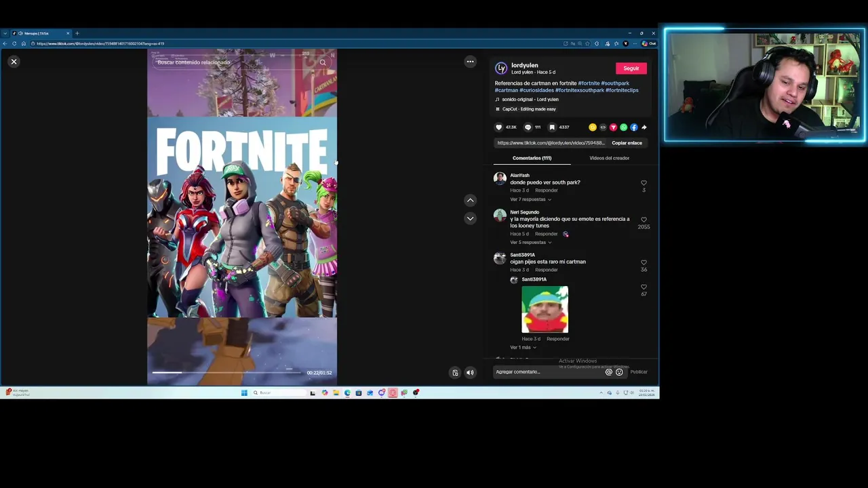Click the embed code share icon
This screenshot has width=868, height=488.
click(x=603, y=127)
